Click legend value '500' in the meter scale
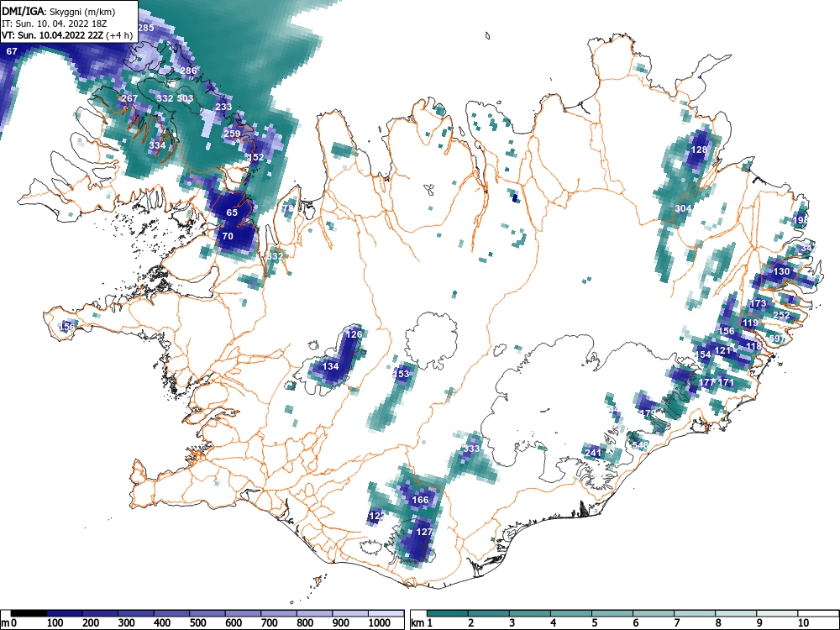 [198, 622]
